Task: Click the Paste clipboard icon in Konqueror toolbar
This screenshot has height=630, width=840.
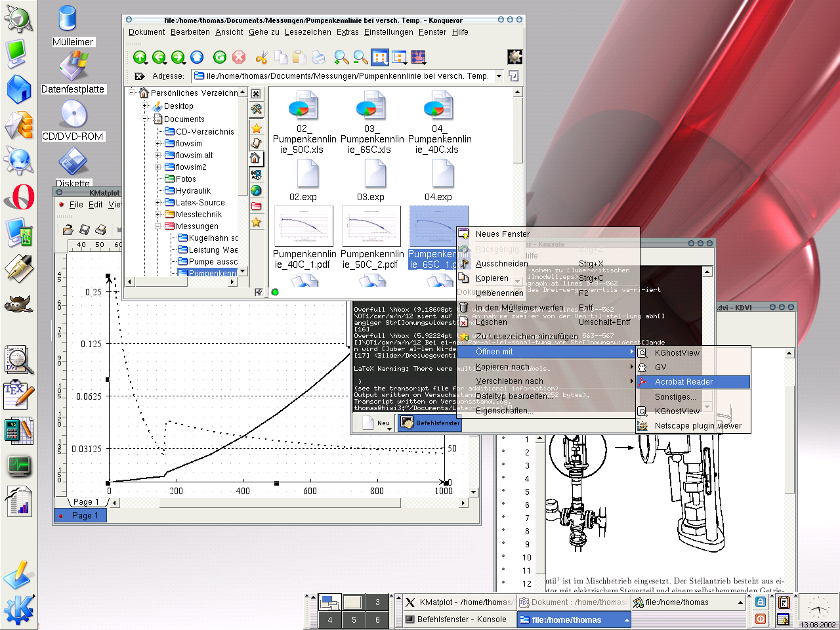Action: click(300, 58)
